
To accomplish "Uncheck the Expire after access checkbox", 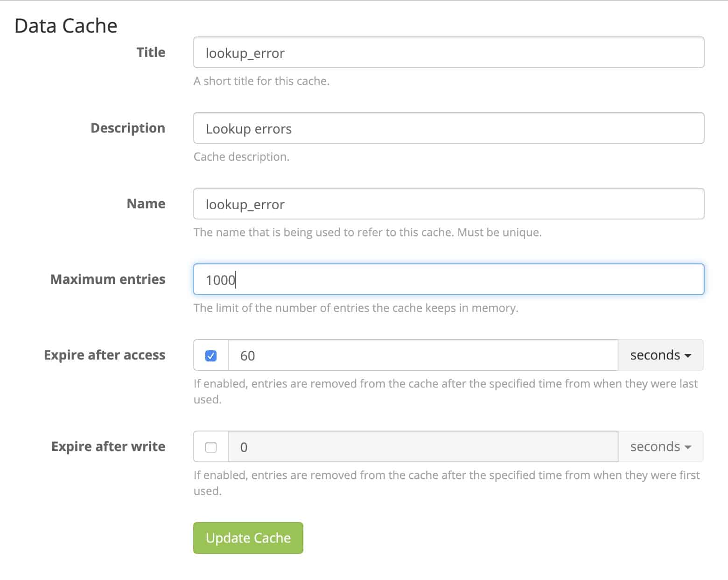I will click(x=211, y=356).
